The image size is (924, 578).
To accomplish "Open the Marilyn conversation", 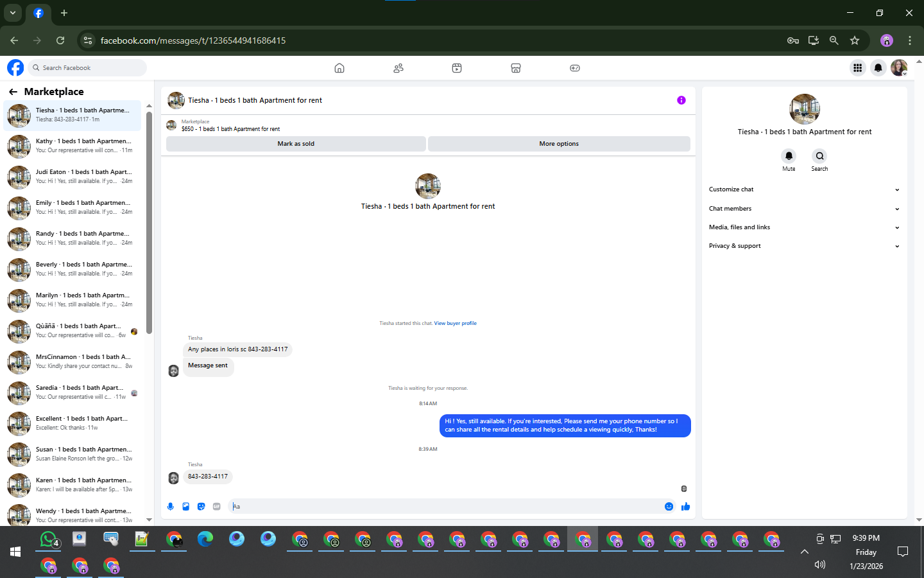I will pos(73,300).
